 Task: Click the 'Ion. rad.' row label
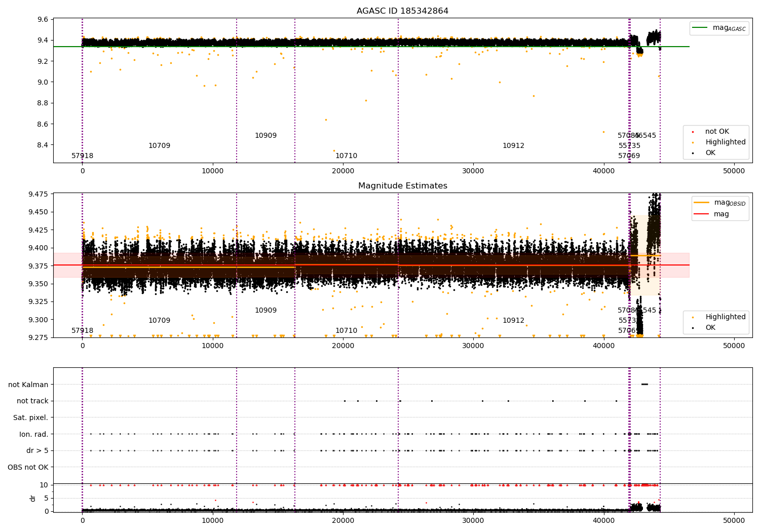34,434
